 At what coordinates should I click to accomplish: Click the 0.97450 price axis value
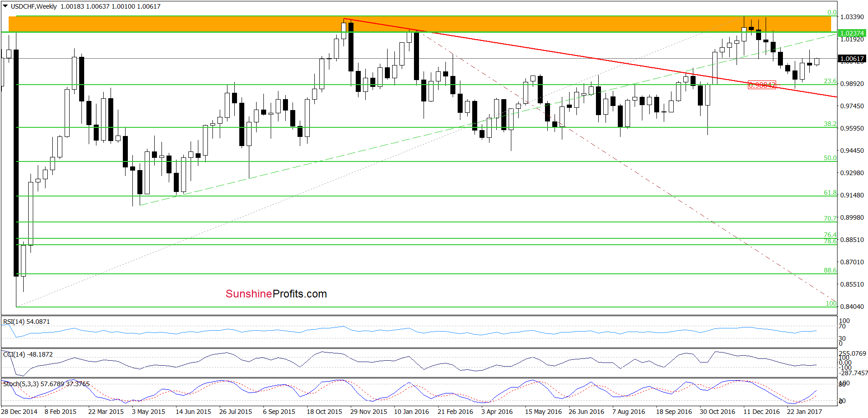point(852,106)
